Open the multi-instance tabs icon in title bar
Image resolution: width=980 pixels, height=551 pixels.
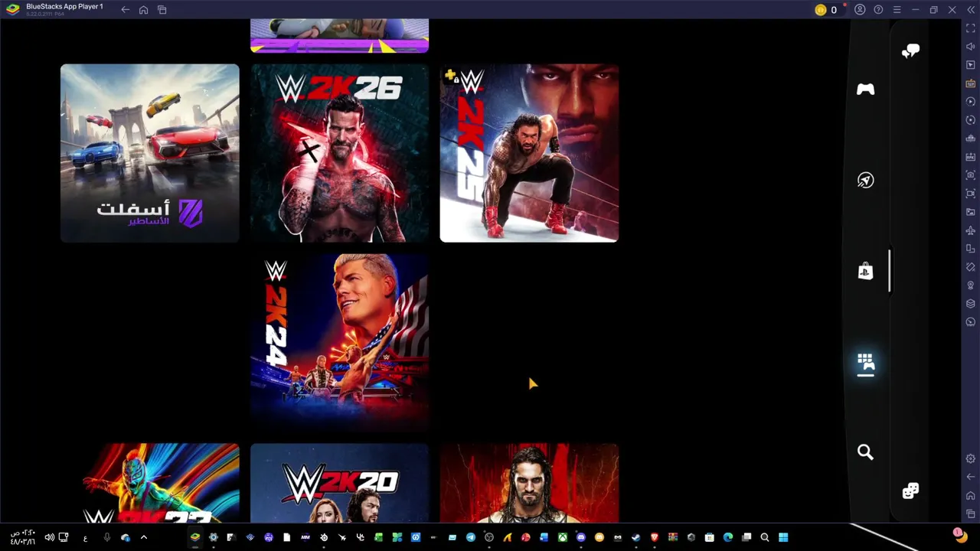click(x=162, y=10)
